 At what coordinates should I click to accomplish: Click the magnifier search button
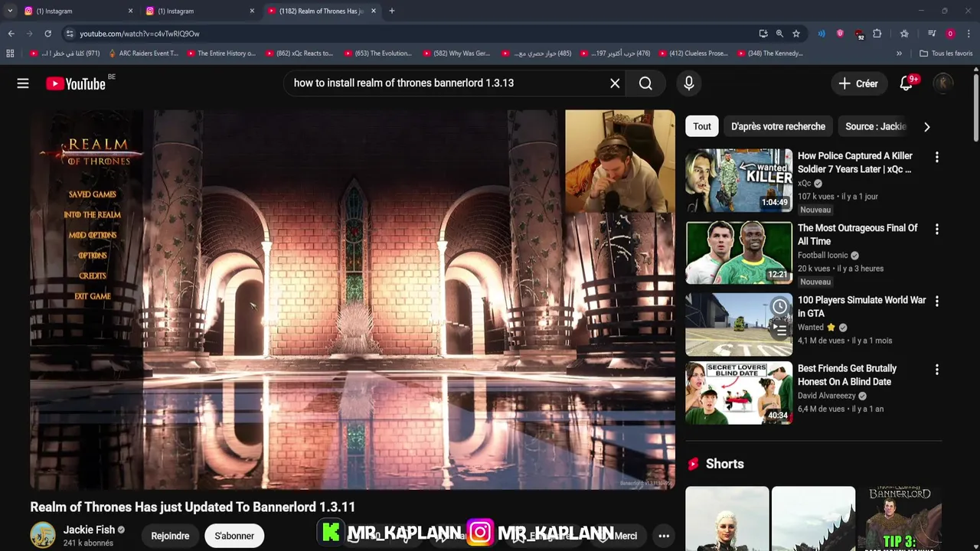click(645, 83)
